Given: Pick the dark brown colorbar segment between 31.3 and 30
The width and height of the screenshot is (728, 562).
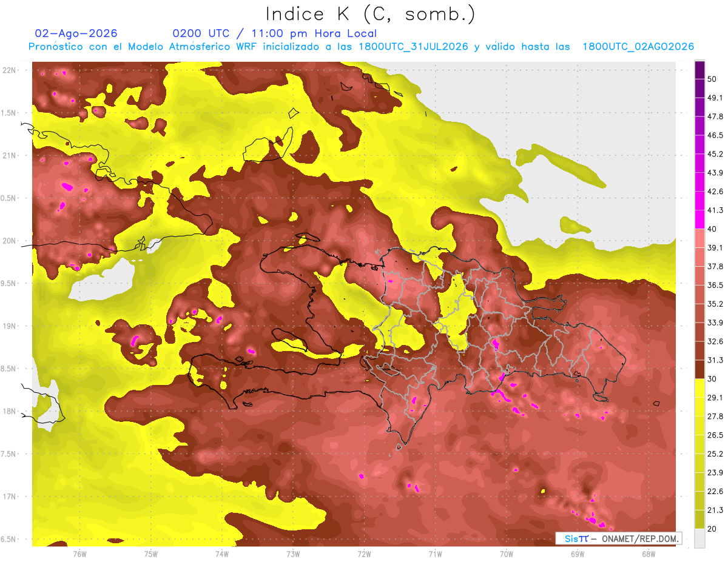Looking at the screenshot, I should tap(699, 369).
